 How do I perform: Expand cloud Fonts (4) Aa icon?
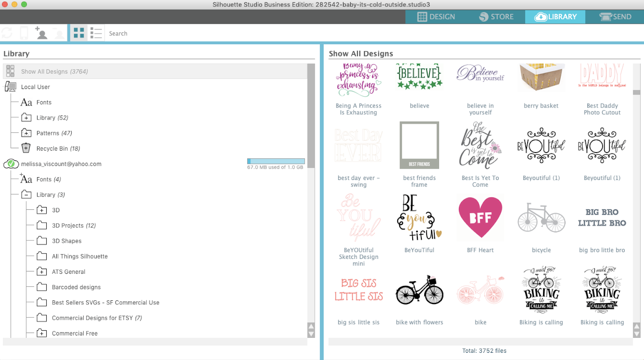coord(26,179)
